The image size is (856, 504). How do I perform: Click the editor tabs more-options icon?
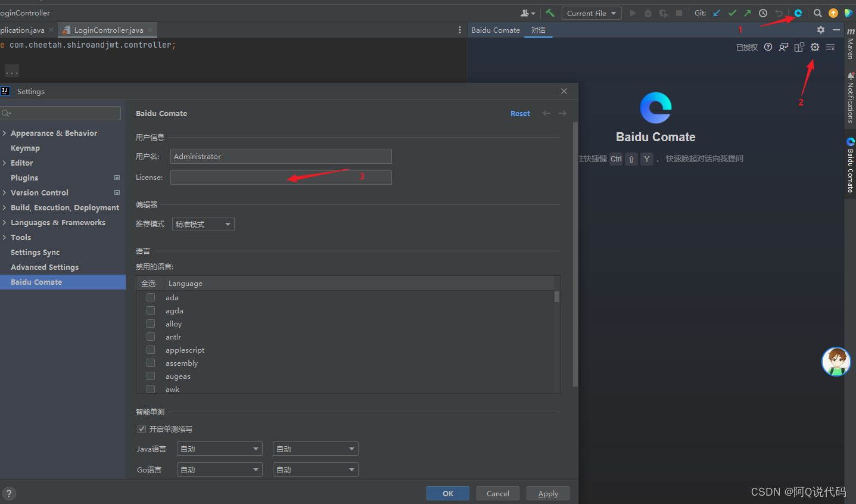pyautogui.click(x=459, y=30)
